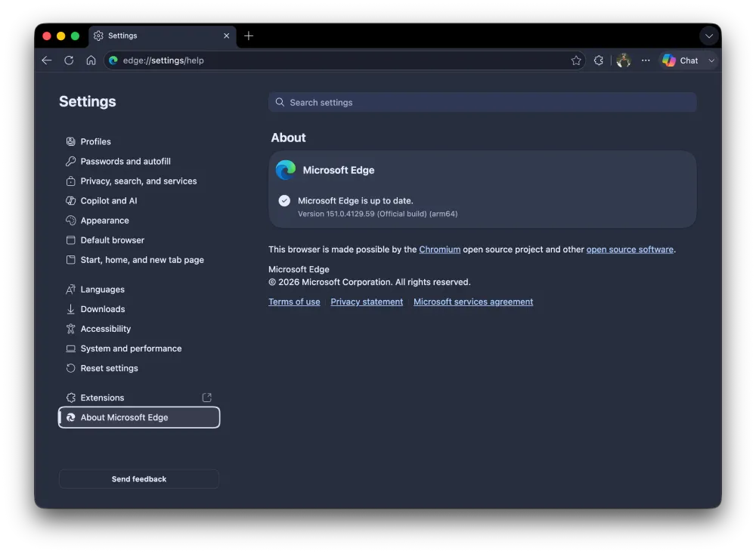The width and height of the screenshot is (756, 554).
Task: Select Default browser in the sidebar
Action: click(139, 240)
